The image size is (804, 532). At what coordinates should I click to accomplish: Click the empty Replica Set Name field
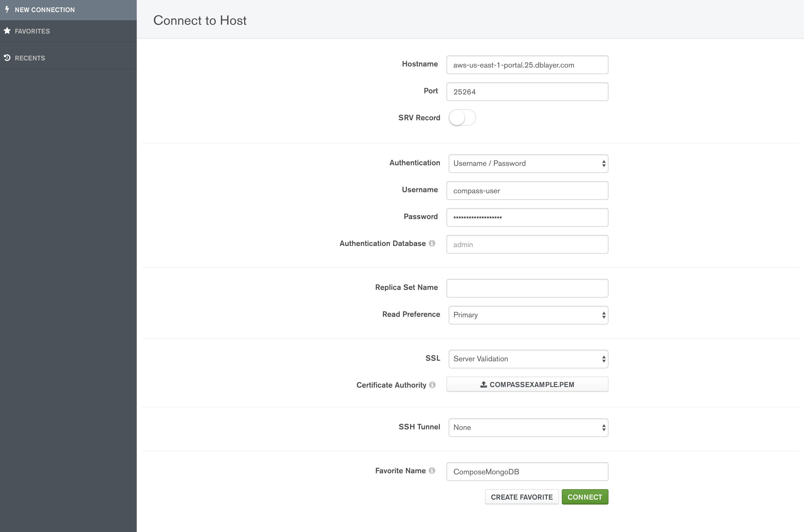pyautogui.click(x=527, y=288)
